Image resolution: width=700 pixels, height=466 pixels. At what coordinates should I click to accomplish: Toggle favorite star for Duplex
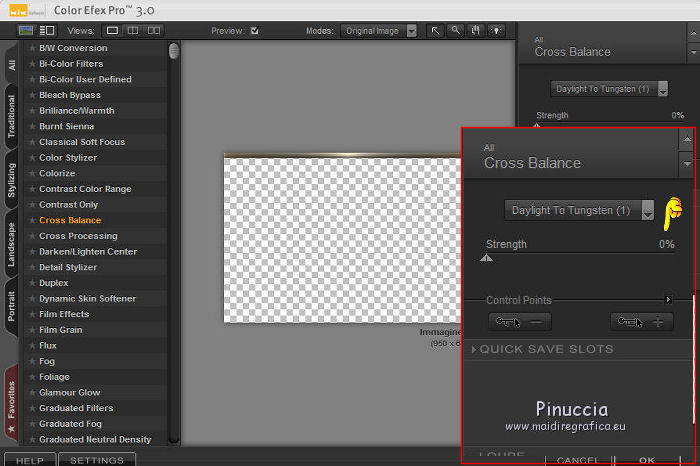tap(32, 283)
